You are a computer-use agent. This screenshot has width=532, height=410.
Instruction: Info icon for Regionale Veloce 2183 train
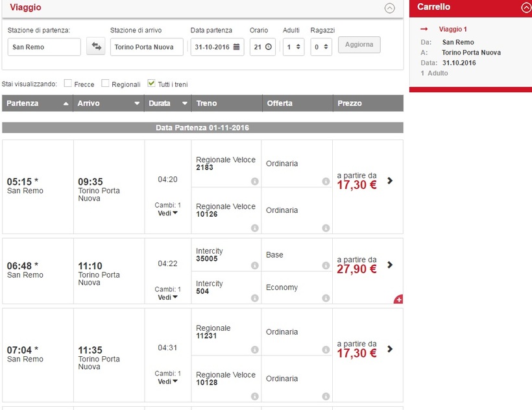pos(254,182)
